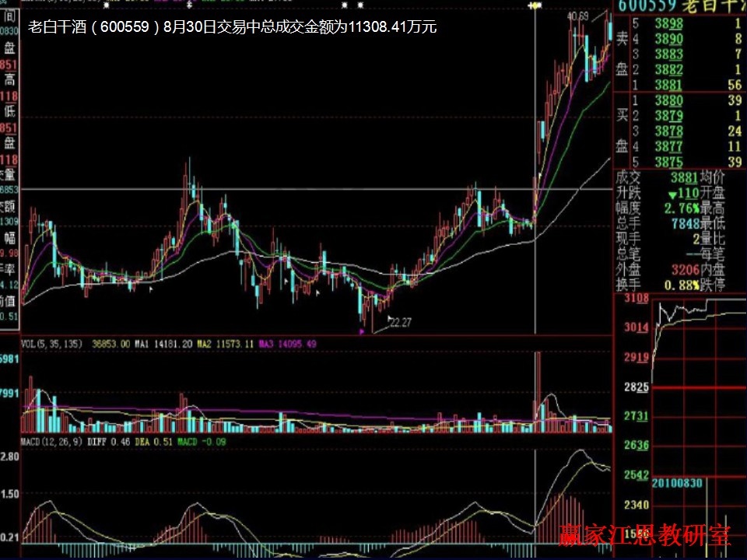The image size is (747, 560).
Task: Click the 22.27 low price arrow label
Action: click(x=400, y=321)
